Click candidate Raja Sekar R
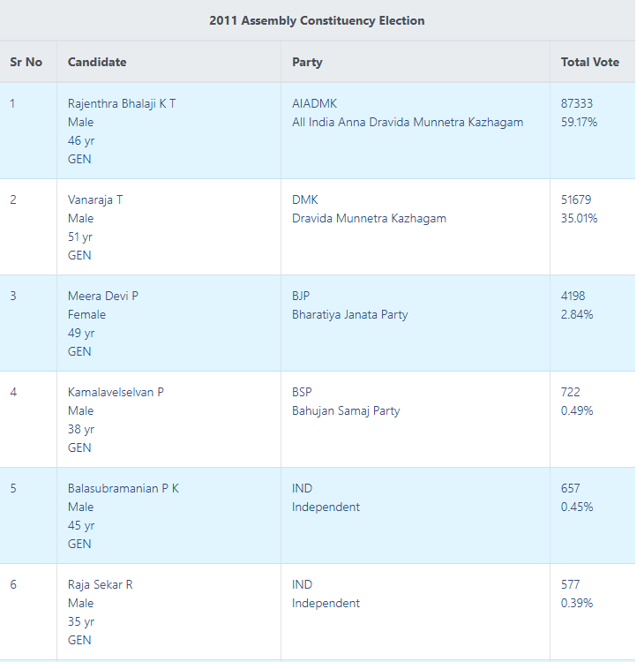The height and width of the screenshot is (669, 644). (101, 584)
